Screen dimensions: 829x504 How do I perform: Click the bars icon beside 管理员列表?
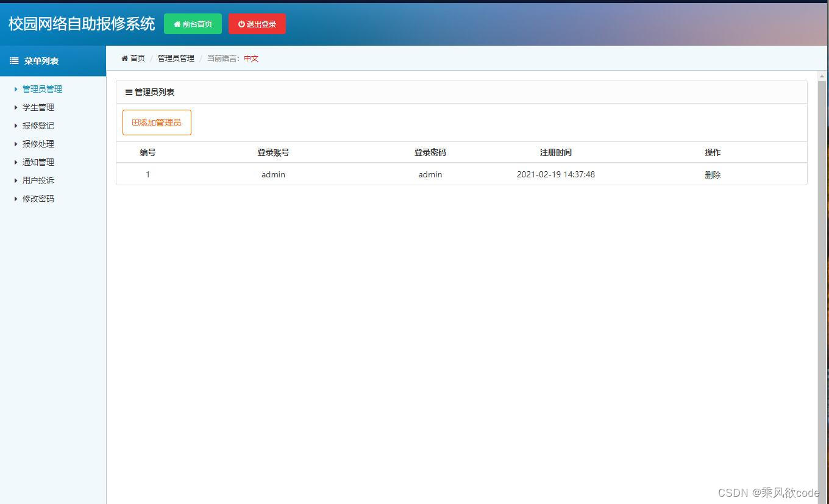coord(129,93)
